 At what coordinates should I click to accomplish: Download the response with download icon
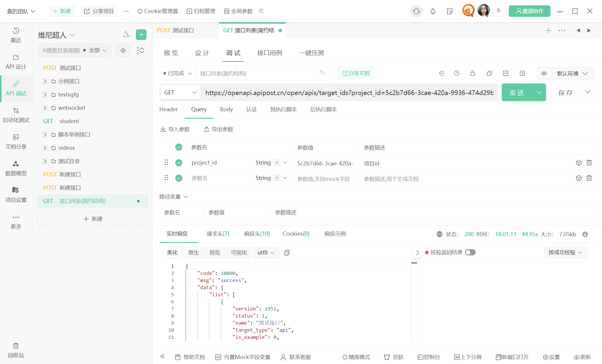point(585,234)
